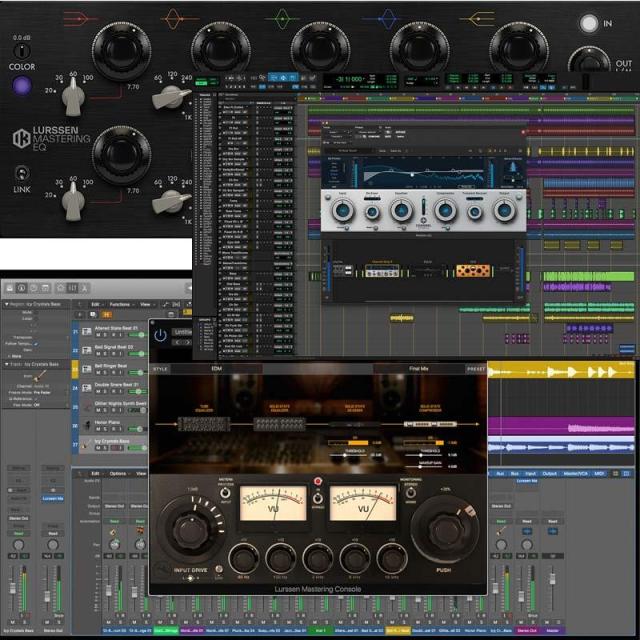Screen dimensions: 640x640
Task: Click the purple COLOR button on Lurssen EQ
Action: [x=20, y=87]
